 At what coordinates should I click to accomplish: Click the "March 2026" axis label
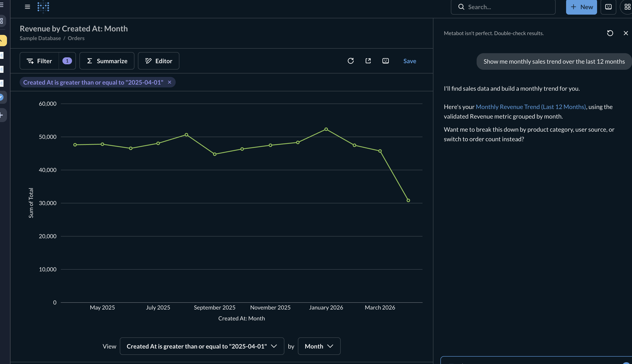[380, 307]
